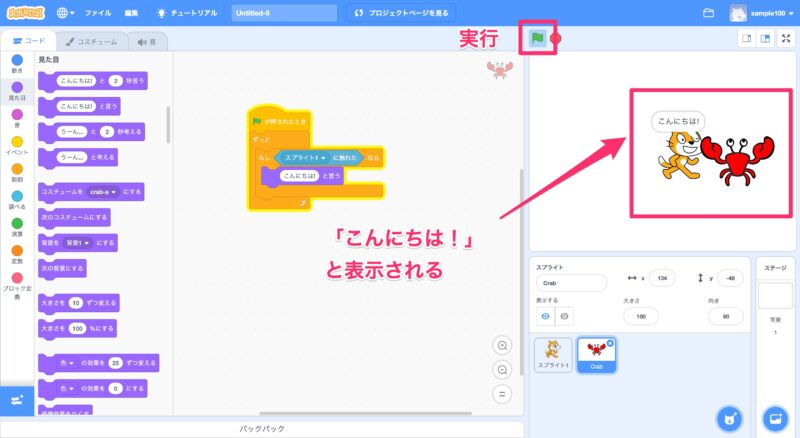Open the add extension button
The width and height of the screenshot is (800, 438).
point(17,400)
